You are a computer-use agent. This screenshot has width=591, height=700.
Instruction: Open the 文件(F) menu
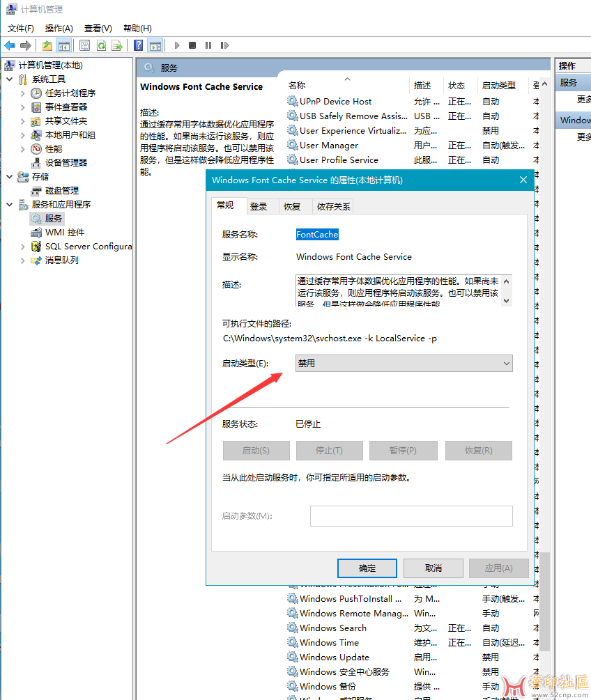(20, 29)
